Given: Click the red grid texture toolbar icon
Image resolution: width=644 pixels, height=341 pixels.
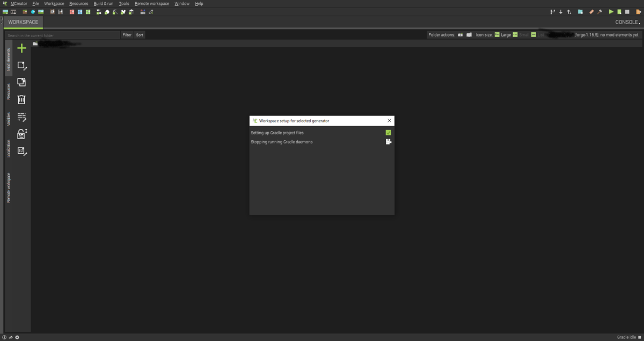Looking at the screenshot, I should click(72, 12).
